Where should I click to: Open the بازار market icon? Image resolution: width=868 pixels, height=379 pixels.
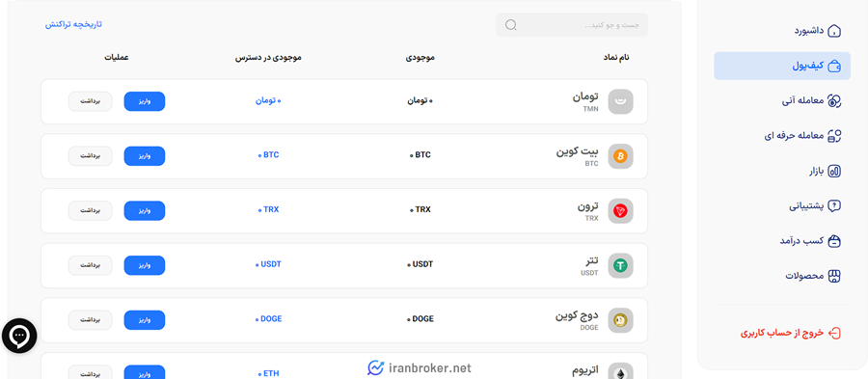click(833, 172)
